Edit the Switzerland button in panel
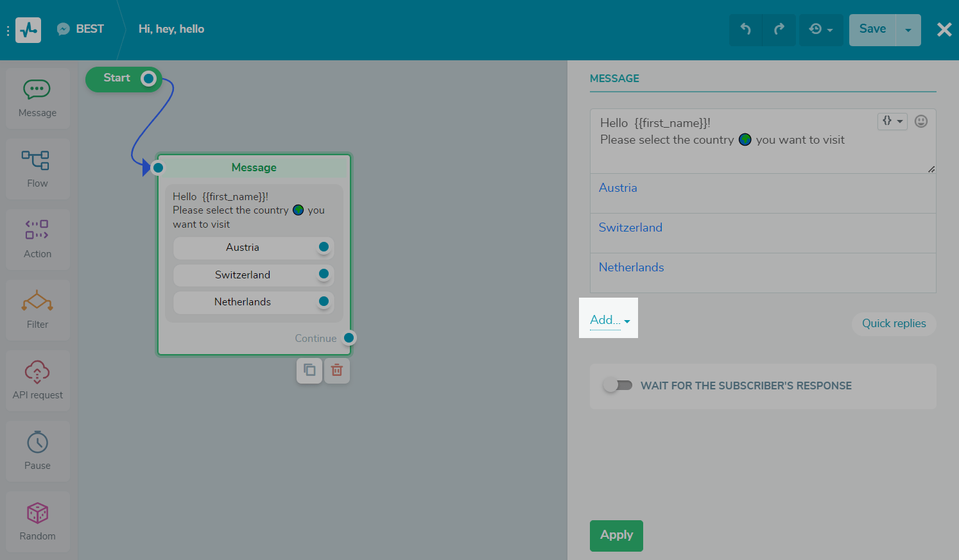959x560 pixels. point(763,233)
